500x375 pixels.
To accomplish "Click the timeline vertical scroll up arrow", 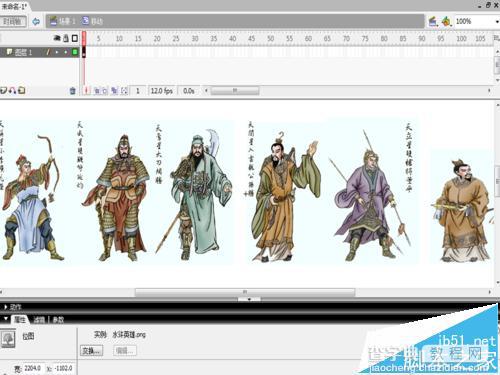I will point(497,51).
